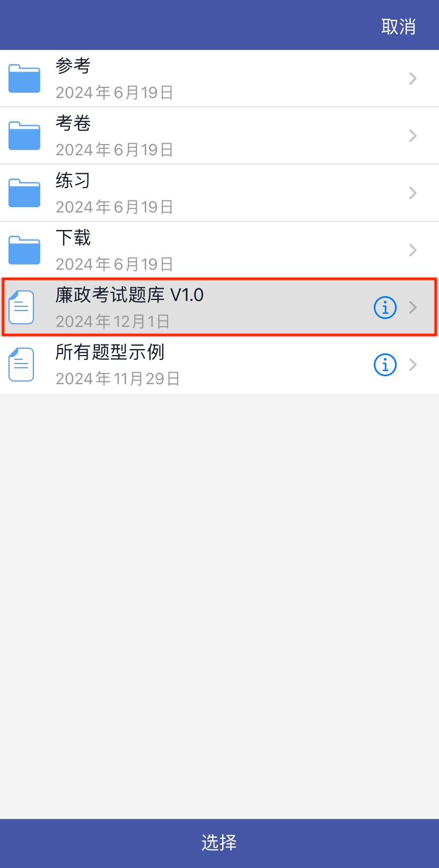Cancel with the 取消 button
The width and height of the screenshot is (439, 868).
[x=399, y=26]
